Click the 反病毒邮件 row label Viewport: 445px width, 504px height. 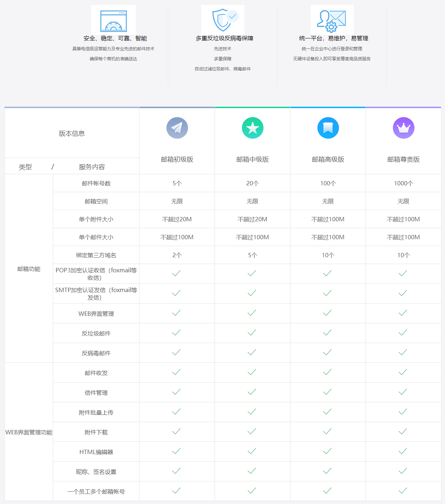click(x=96, y=353)
